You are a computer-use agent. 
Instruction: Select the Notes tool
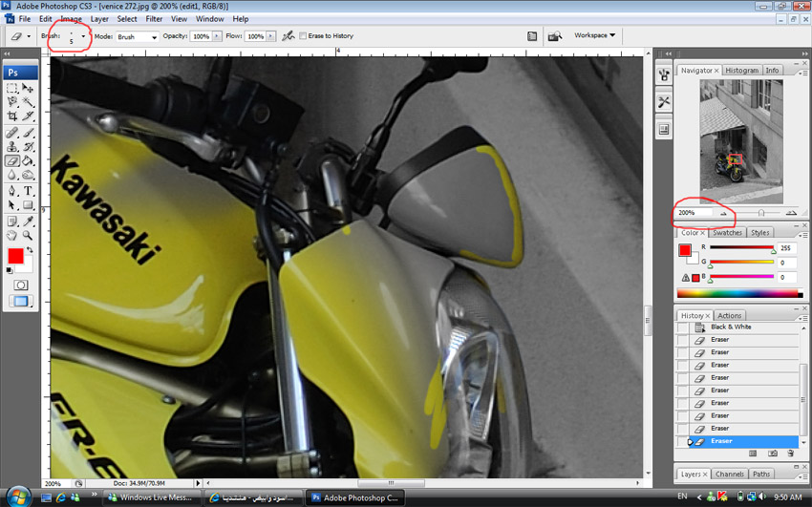(12, 222)
